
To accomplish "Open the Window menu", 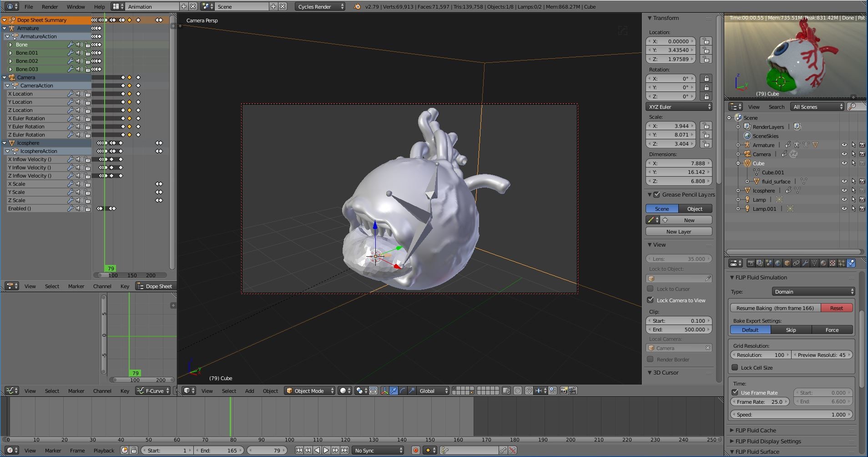I will [x=76, y=6].
